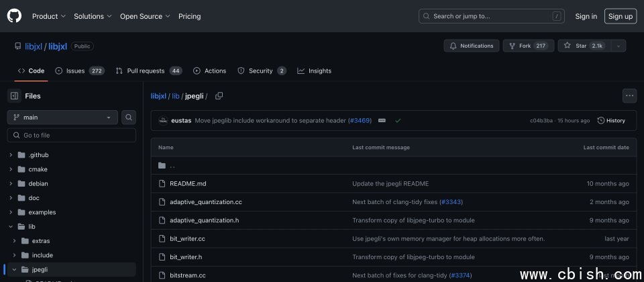Open the History button
This screenshot has height=282, width=644.
click(x=611, y=120)
